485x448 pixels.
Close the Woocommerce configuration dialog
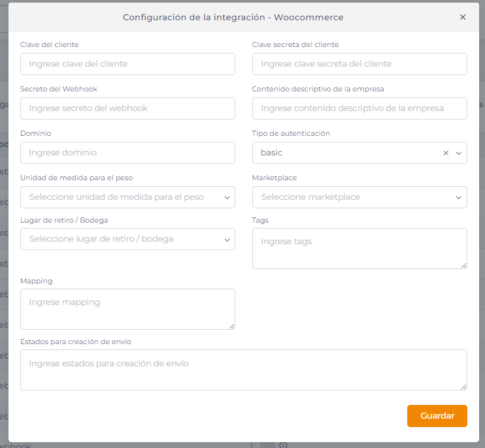pos(463,18)
